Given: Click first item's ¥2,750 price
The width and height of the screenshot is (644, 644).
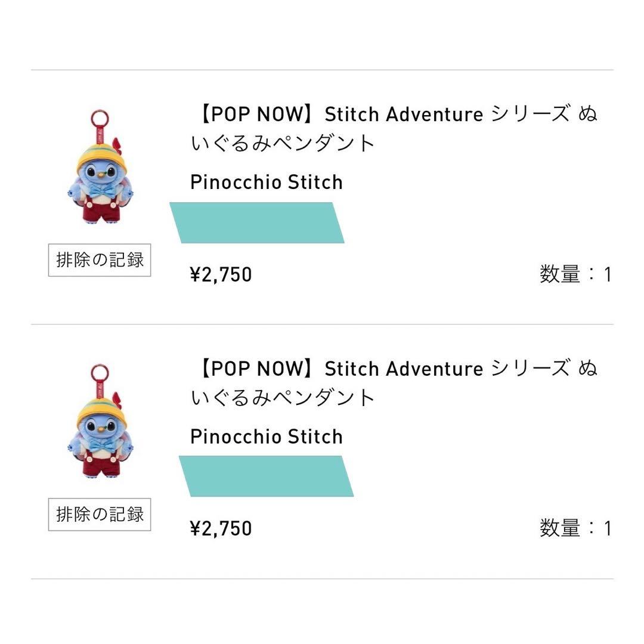Looking at the screenshot, I should point(221,274).
